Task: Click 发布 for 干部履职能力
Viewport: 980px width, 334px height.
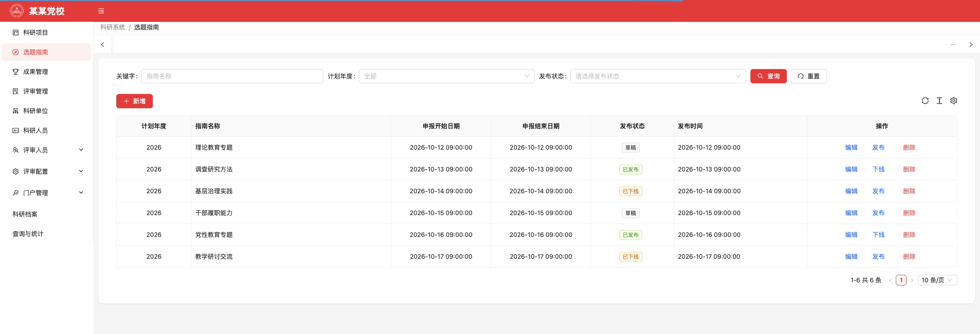Action: pos(878,213)
